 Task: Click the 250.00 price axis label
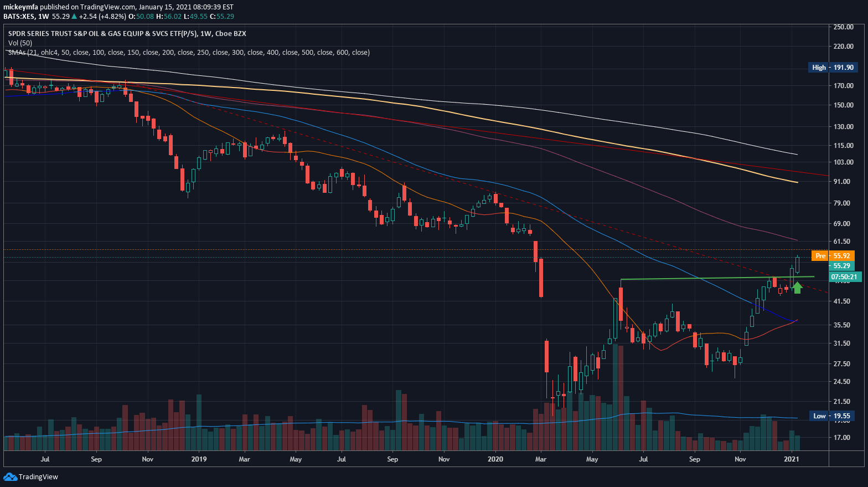[x=843, y=27]
